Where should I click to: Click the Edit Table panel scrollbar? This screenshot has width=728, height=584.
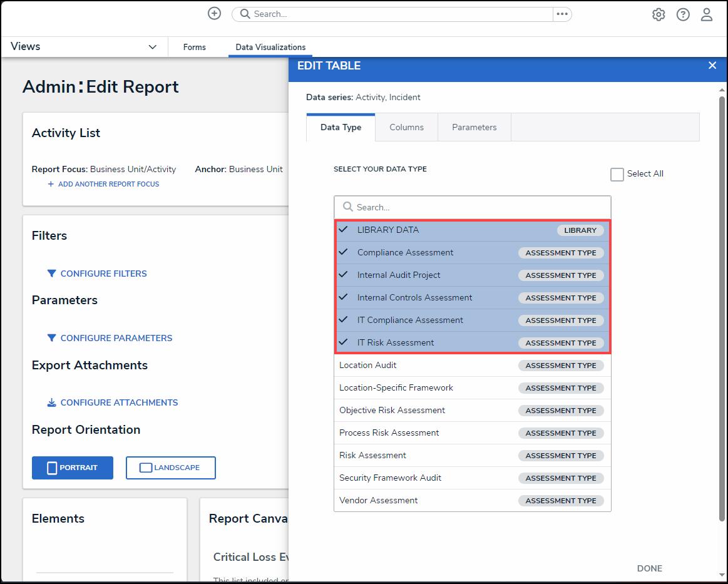pyautogui.click(x=722, y=307)
